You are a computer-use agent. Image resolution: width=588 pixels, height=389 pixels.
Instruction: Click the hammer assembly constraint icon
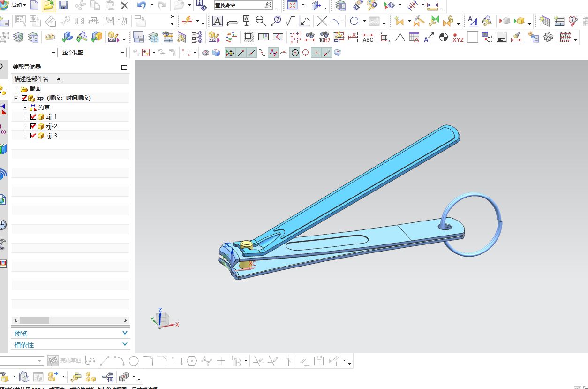pos(419,21)
